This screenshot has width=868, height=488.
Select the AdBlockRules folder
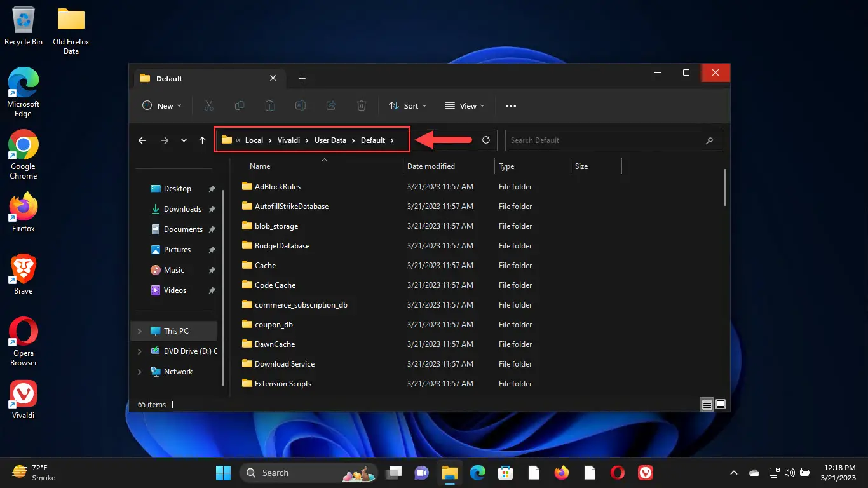tap(277, 187)
